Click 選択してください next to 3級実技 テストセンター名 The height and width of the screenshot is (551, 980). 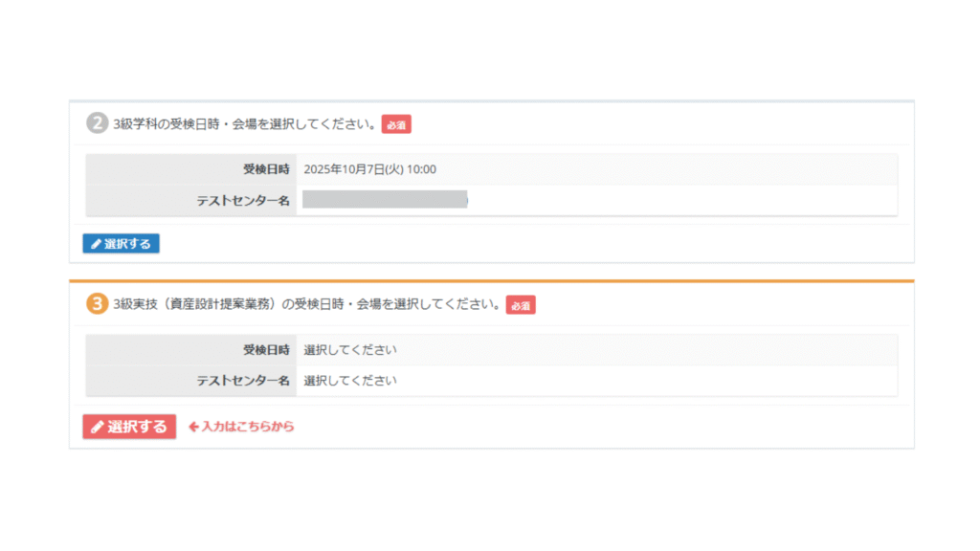(x=350, y=381)
